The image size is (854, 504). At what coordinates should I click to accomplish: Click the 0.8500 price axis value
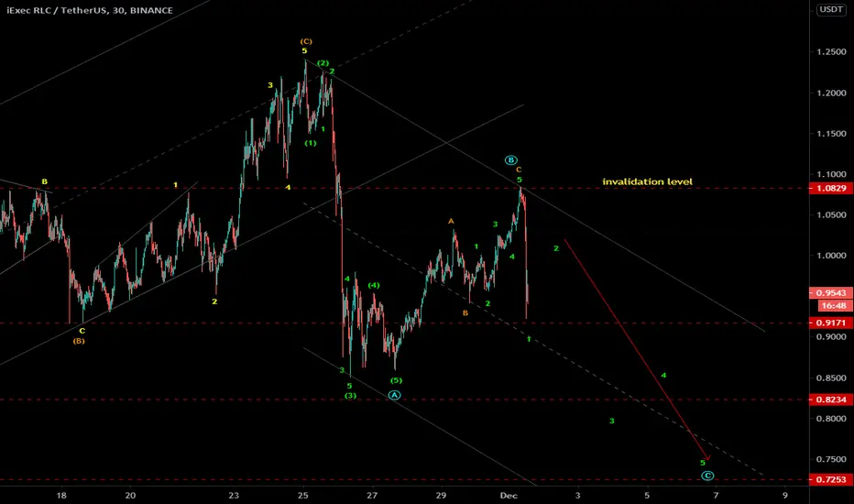pos(831,378)
